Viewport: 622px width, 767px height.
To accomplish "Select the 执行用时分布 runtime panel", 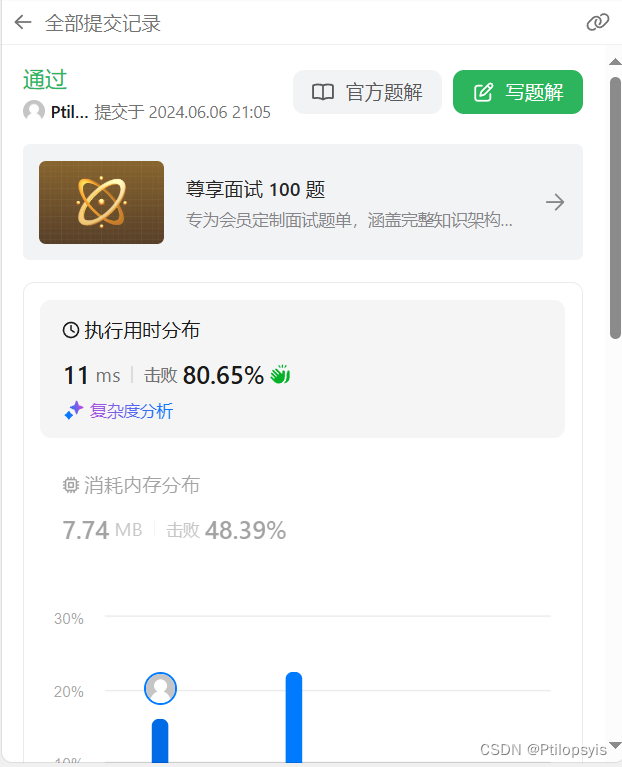I will click(x=302, y=369).
